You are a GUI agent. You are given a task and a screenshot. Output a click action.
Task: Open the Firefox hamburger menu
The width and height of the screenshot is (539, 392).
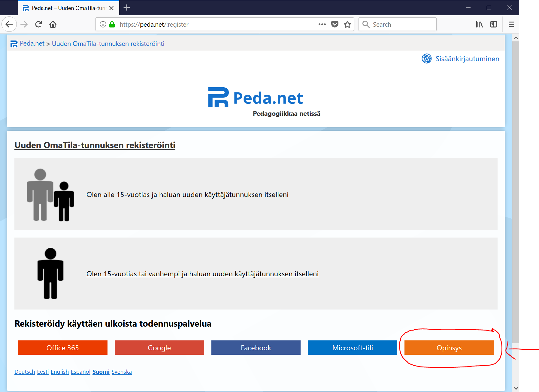point(511,24)
